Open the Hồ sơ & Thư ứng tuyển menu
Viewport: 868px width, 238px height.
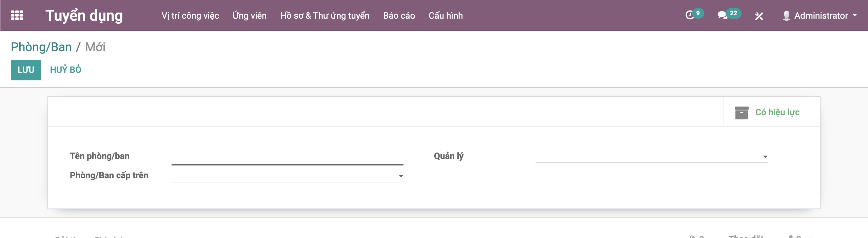(325, 16)
